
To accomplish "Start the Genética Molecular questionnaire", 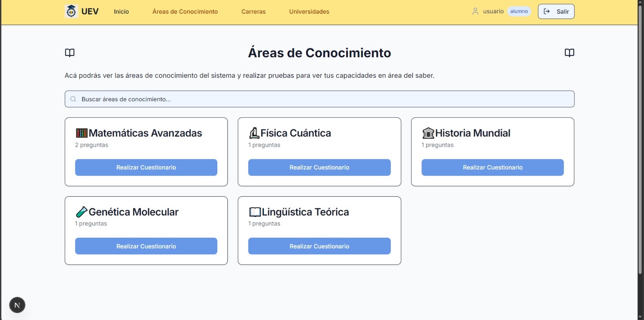I will tap(146, 246).
